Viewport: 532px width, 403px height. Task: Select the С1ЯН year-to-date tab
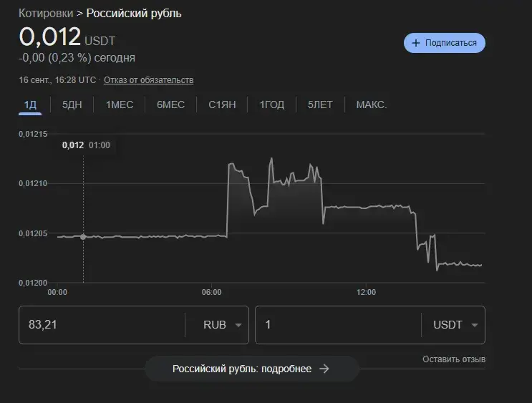click(x=222, y=105)
